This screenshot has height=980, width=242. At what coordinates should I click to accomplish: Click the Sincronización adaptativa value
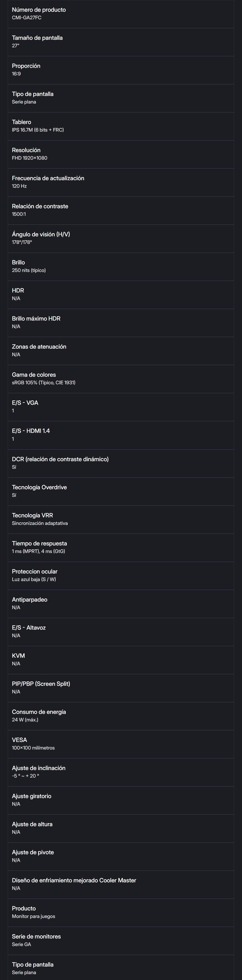(x=40, y=523)
